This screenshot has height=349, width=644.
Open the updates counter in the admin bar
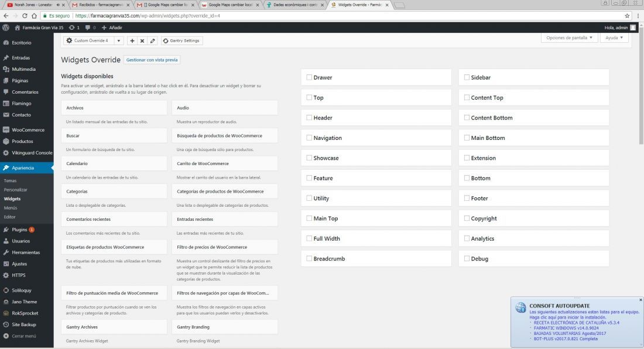[x=74, y=28]
